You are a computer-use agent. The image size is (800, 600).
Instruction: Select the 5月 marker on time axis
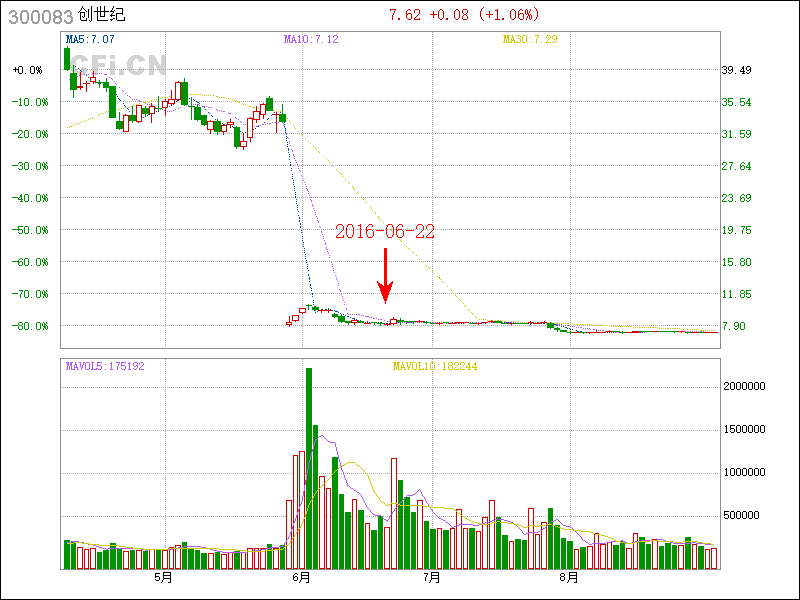(x=163, y=577)
